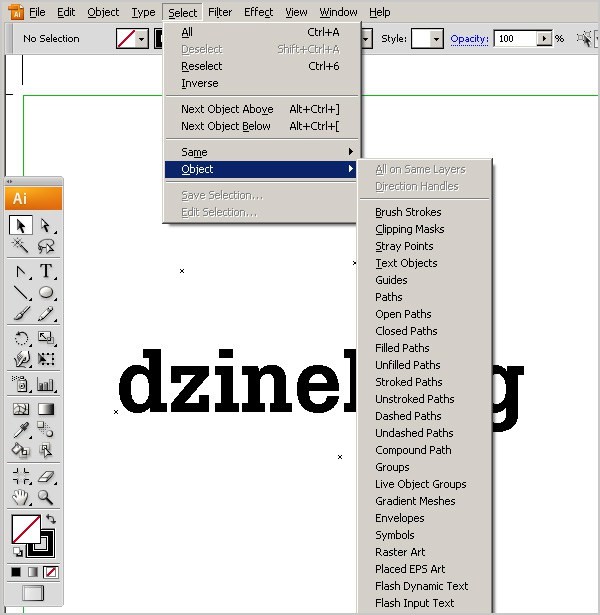Screen dimensions: 600x615
Task: Select the Direct Selection tool
Action: coord(45,226)
